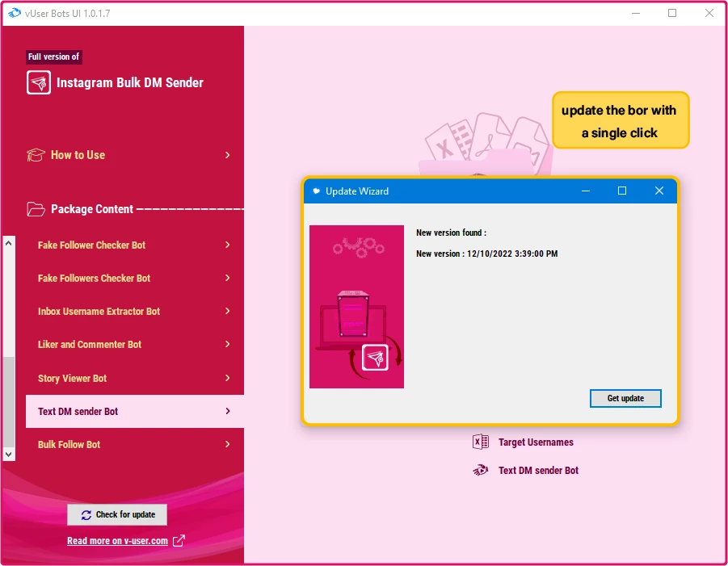
Task: Click the refresh icon on Check for update
Action: [x=86, y=515]
